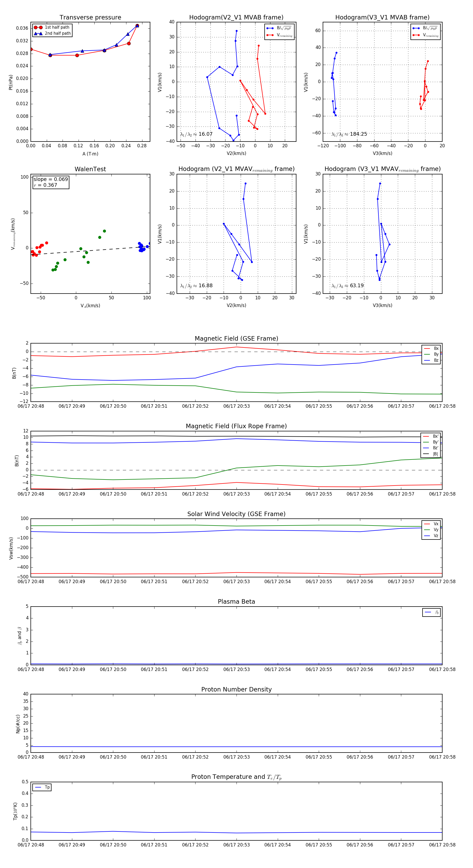The image size is (473, 868).
Task: Click the "Np(#/cc)" y-axis label
Action: [18, 723]
